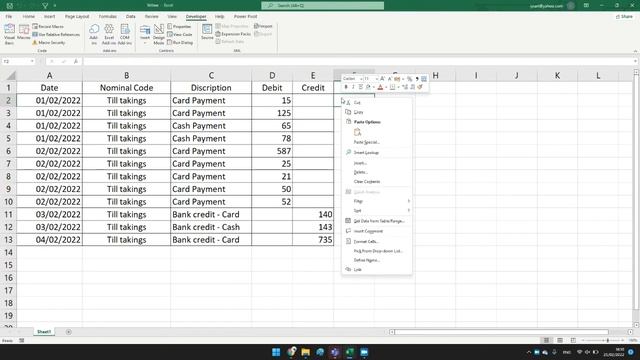Add a new sheet with plus button
Image resolution: width=640 pixels, height=360 pixels.
click(x=69, y=332)
